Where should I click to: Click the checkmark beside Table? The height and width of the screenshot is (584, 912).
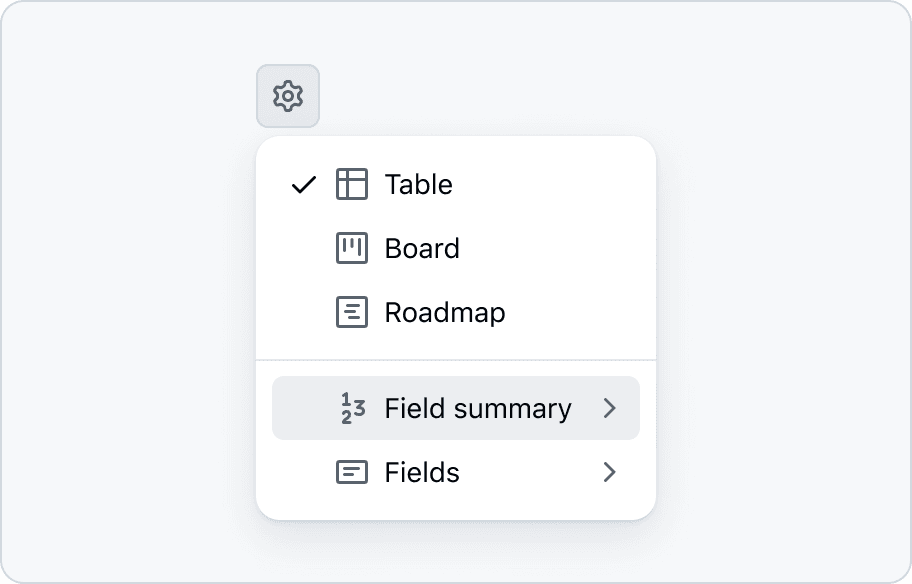304,185
